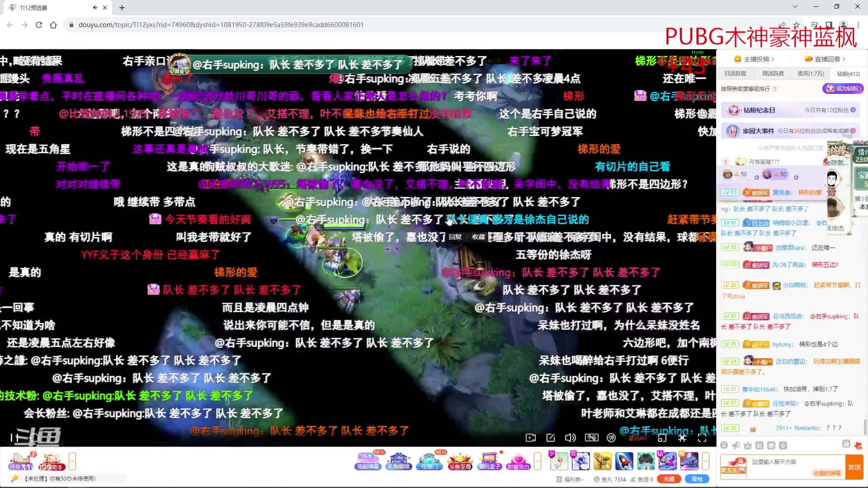868x488 pixels.
Task: Open the 礼物展馆 gift gallery icon
Action: coord(398,461)
